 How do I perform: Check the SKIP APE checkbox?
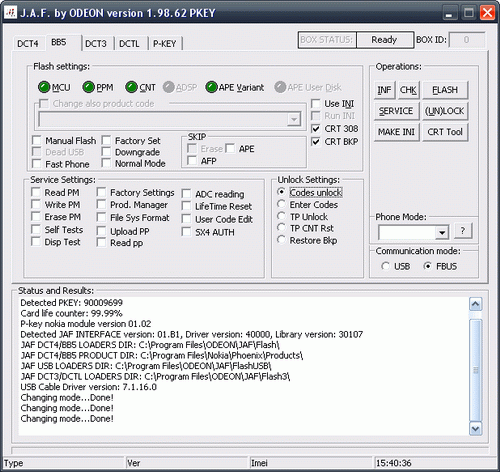point(230,148)
